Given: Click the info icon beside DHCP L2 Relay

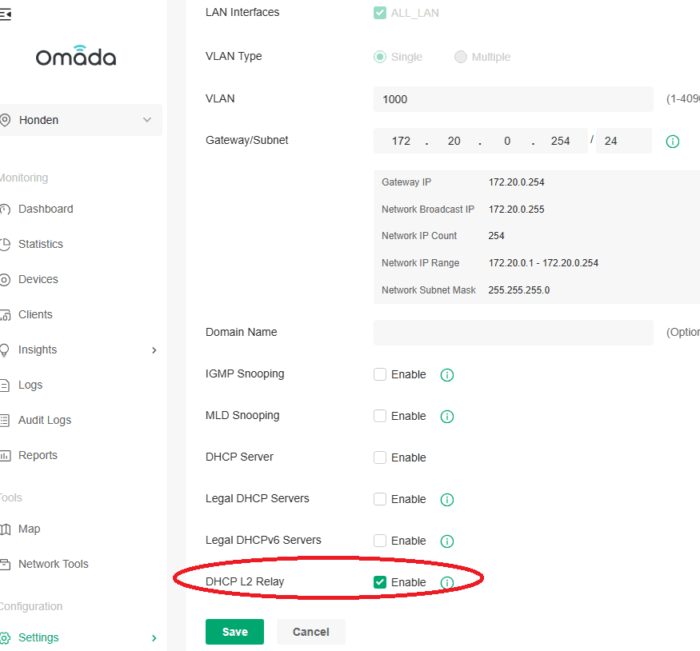Looking at the screenshot, I should pyautogui.click(x=447, y=583).
